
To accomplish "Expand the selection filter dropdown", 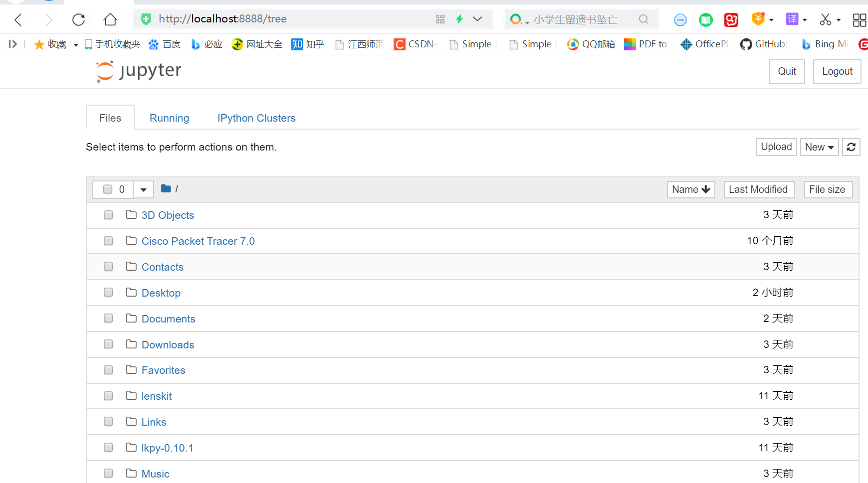I will tap(143, 189).
